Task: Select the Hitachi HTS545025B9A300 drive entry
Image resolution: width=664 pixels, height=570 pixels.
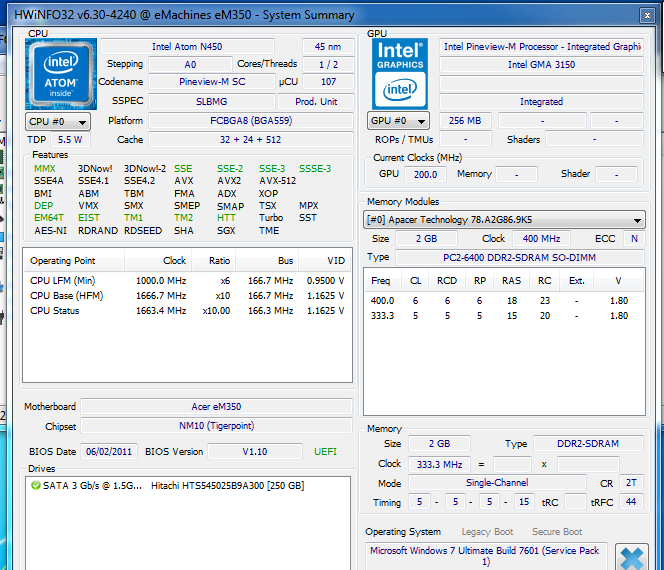Action: (x=187, y=486)
